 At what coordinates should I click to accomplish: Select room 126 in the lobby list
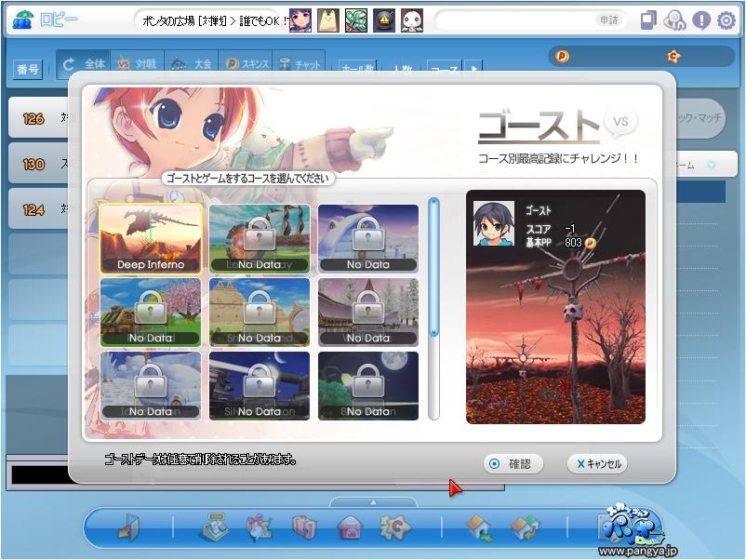point(39,117)
